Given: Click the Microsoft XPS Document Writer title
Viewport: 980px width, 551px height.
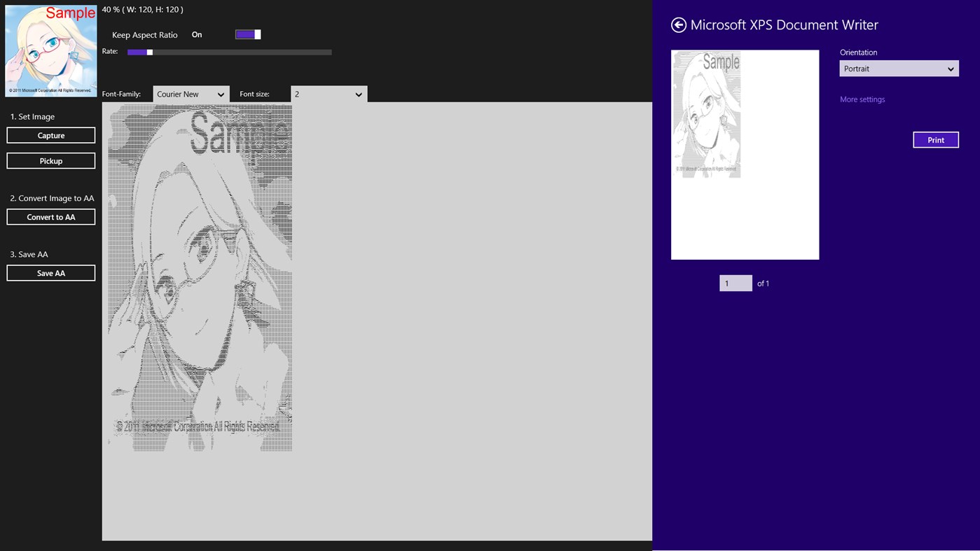Looking at the screenshot, I should pyautogui.click(x=785, y=25).
